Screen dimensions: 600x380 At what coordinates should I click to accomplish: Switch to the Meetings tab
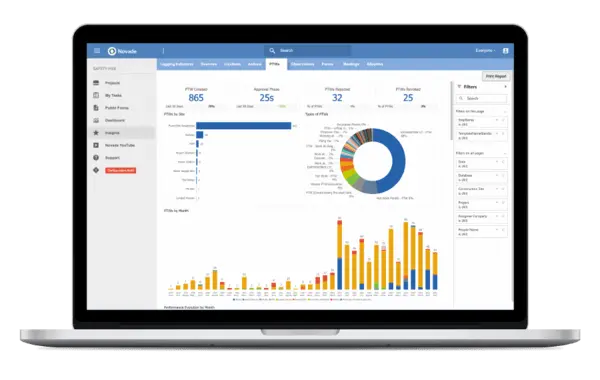pos(351,64)
